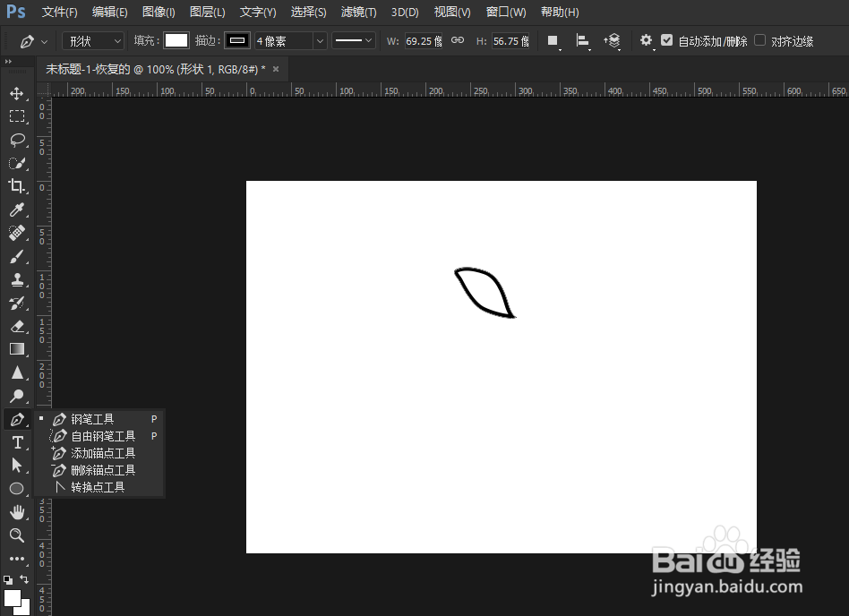
Task: Close the 未标题-1-恢复的 document tab
Action: point(276,69)
